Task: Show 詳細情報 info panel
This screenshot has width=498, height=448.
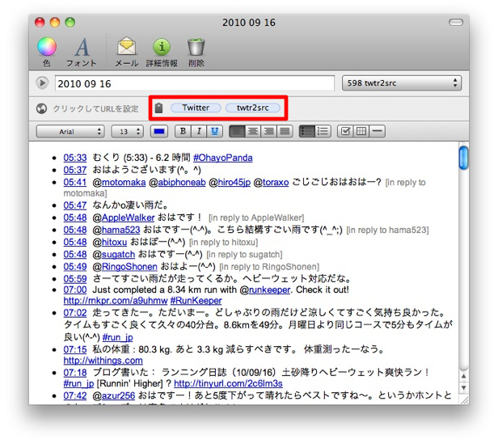Action: [x=161, y=48]
